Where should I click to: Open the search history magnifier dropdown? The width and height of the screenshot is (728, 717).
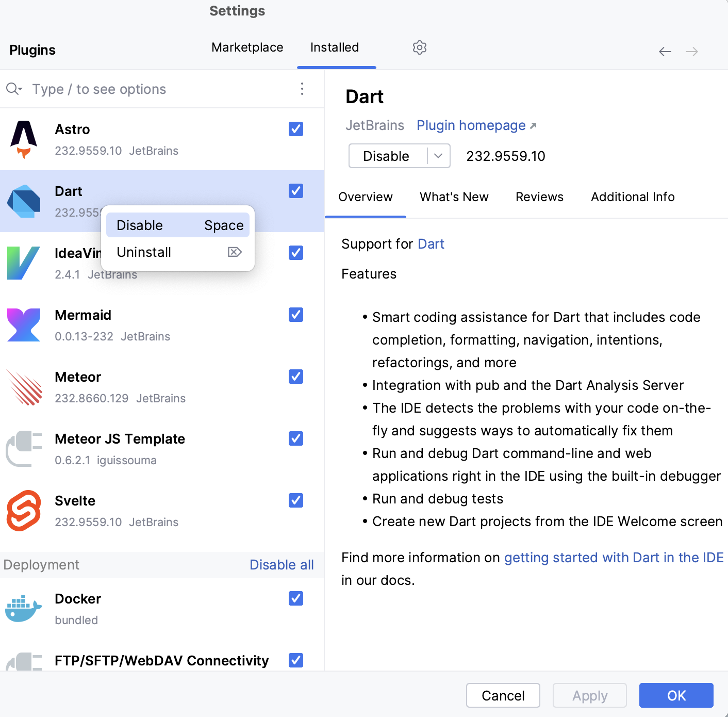14,89
